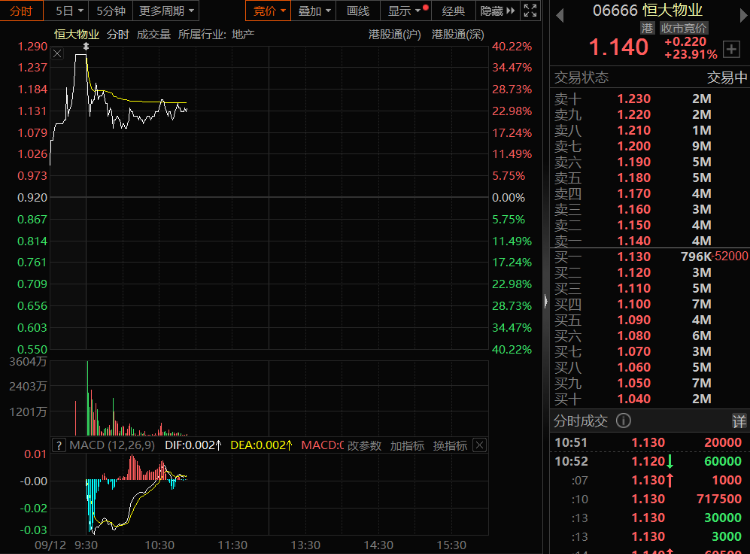Image resolution: width=750 pixels, height=554 pixels.
Task: Go to next stock with right arrow
Action: (x=744, y=16)
